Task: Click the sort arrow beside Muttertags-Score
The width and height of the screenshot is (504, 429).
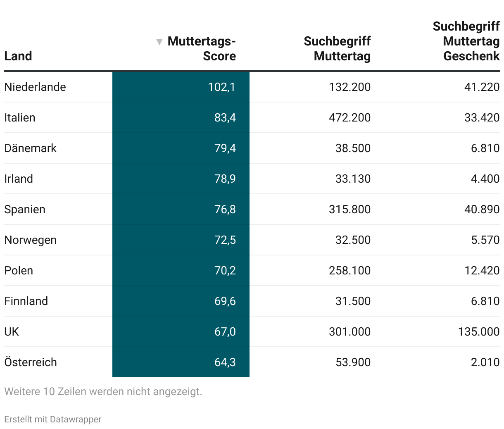Action: 159,42
